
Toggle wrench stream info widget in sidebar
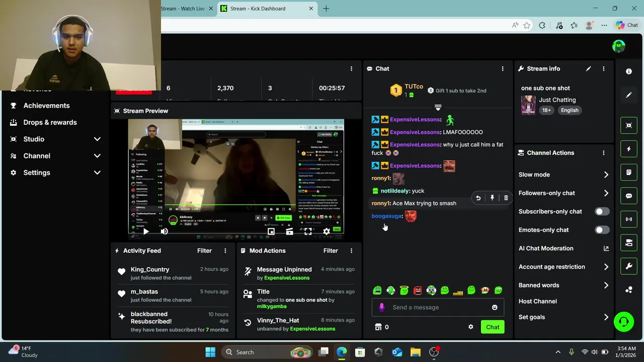tap(629, 266)
